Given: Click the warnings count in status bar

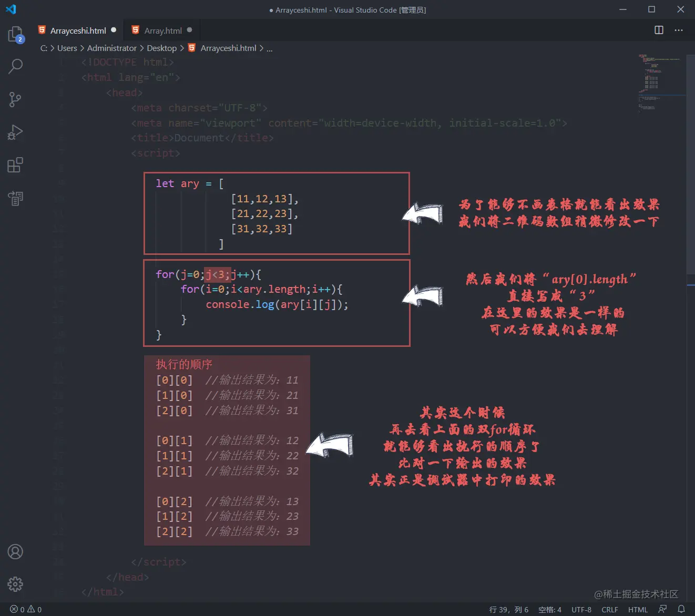Looking at the screenshot, I should (35, 609).
